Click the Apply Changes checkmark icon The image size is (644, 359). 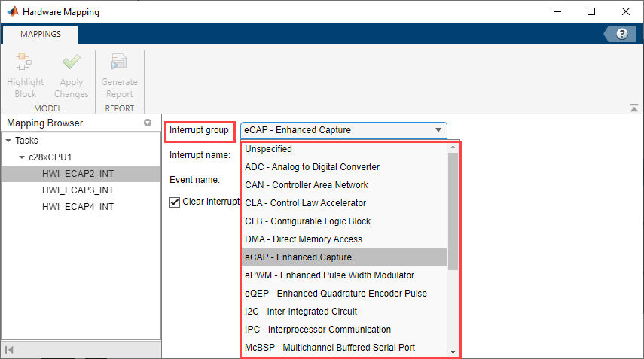pyautogui.click(x=71, y=64)
